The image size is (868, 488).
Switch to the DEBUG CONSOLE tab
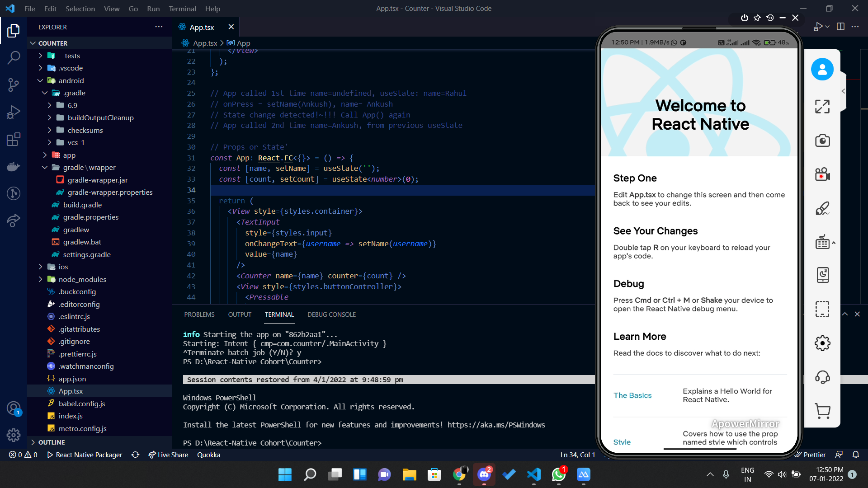pyautogui.click(x=331, y=314)
